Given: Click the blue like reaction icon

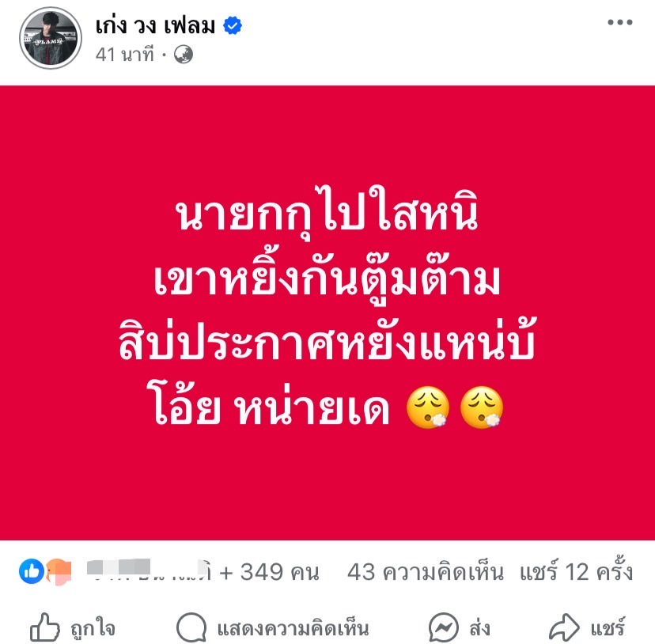Looking at the screenshot, I should click(32, 571).
